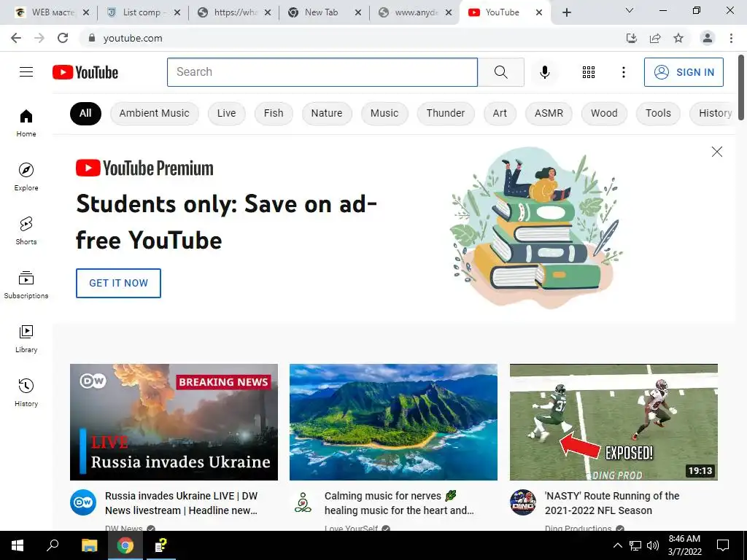747x560 pixels.
Task: Install app icon in address bar
Action: coord(632,38)
